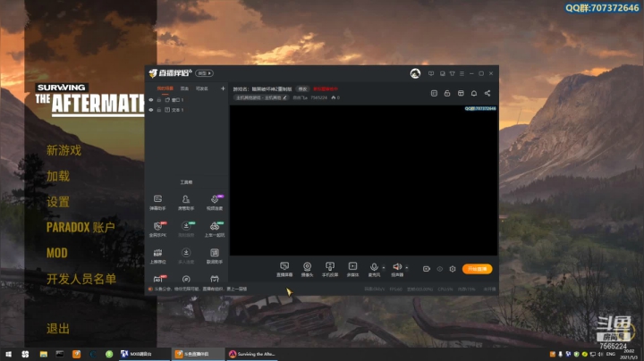Open the 歌词助手 tool
This screenshot has width=644, height=361.
tap(215, 256)
